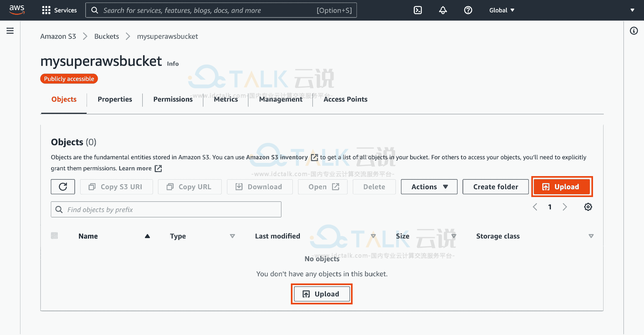Click the Delete button
This screenshot has width=644, height=335.
pyautogui.click(x=374, y=187)
